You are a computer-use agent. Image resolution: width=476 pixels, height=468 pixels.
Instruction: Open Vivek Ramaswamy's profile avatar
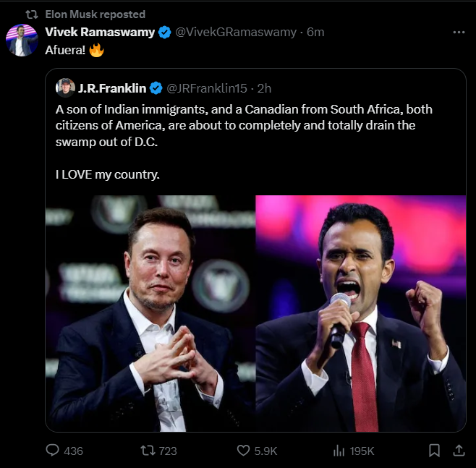[x=22, y=40]
